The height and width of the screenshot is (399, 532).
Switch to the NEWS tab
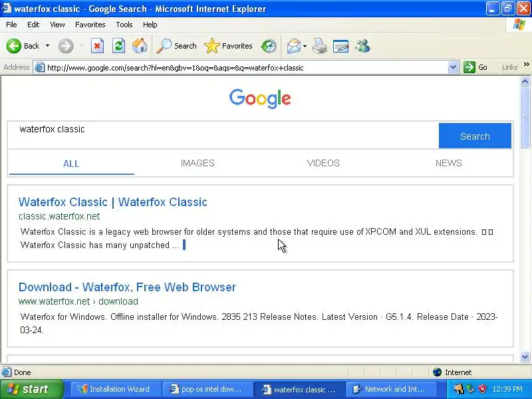click(448, 163)
